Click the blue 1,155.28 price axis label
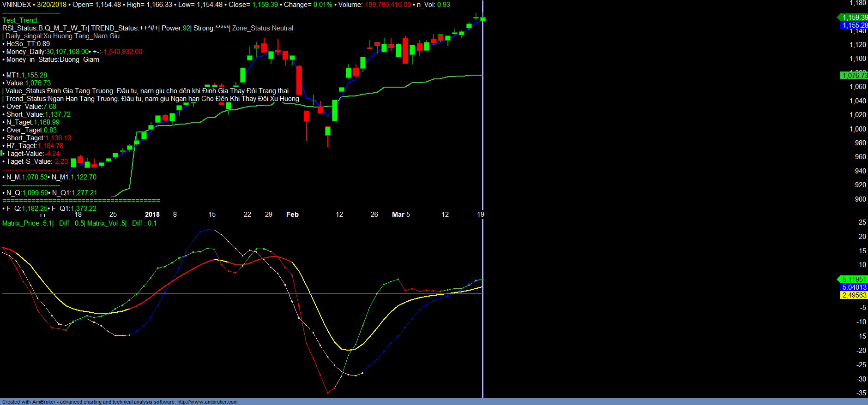 tap(854, 25)
